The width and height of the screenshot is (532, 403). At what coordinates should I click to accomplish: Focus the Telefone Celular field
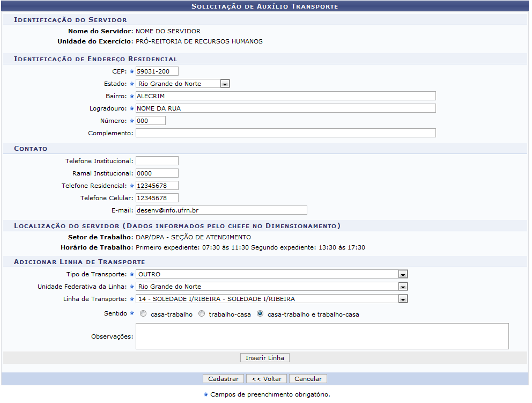point(157,198)
